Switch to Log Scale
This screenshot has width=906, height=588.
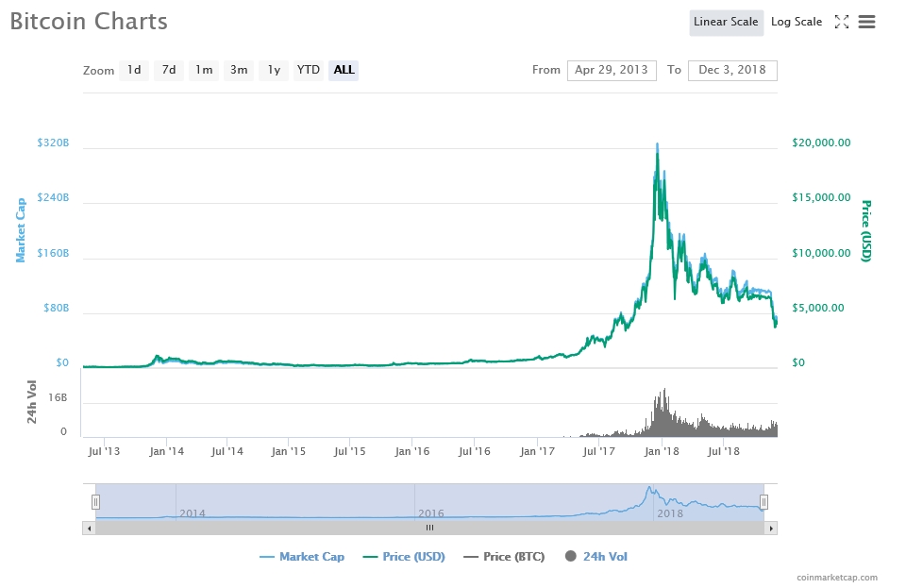[x=797, y=22]
